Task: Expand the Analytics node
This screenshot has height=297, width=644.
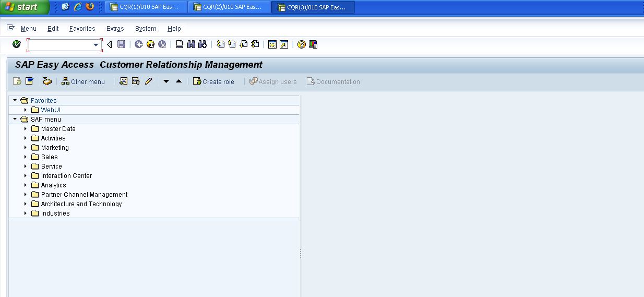Action: 26,185
